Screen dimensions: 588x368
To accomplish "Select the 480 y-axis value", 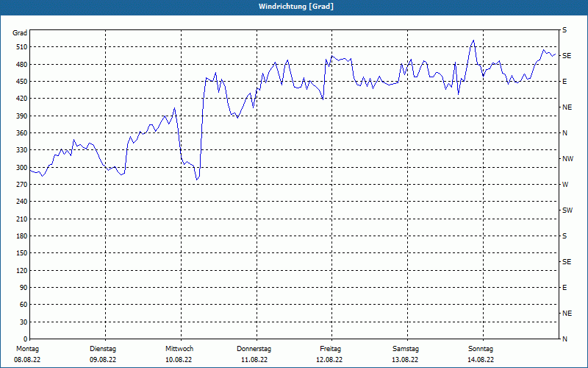I will (x=21, y=65).
